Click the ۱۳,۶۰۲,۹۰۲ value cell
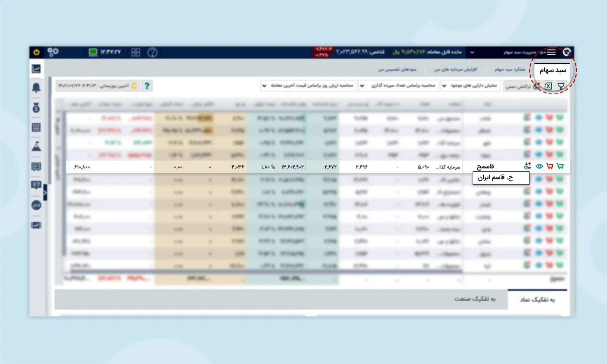Image resolution: width=607 pixels, height=364 pixels. click(292, 167)
